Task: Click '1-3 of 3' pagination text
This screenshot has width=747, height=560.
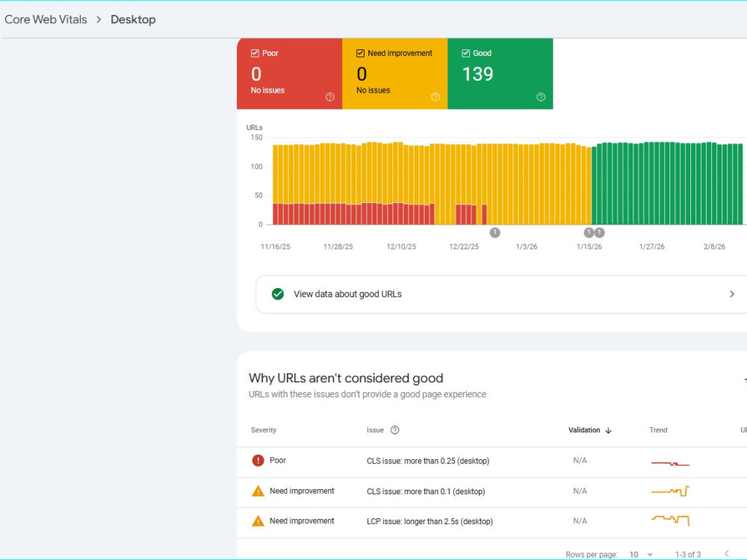Action: click(x=688, y=555)
